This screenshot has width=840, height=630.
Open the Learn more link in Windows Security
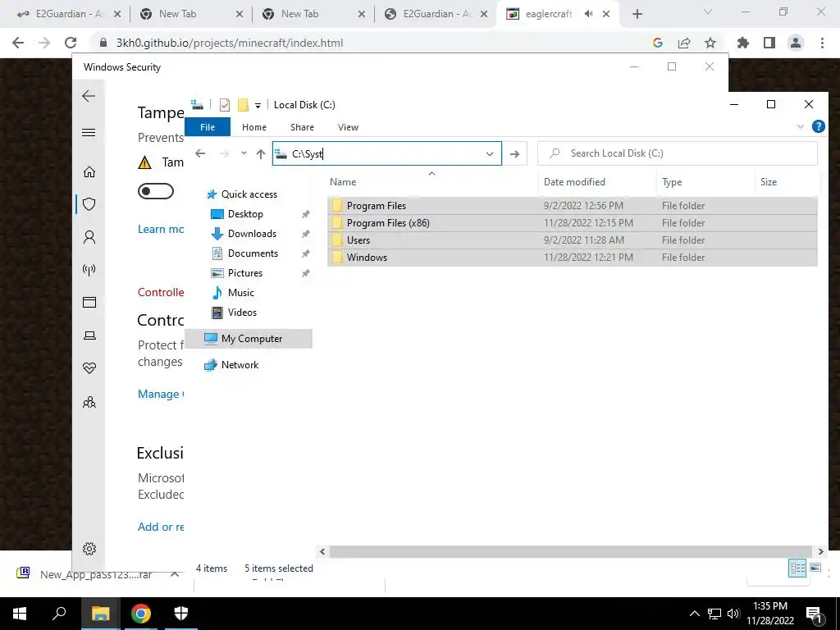[161, 230]
